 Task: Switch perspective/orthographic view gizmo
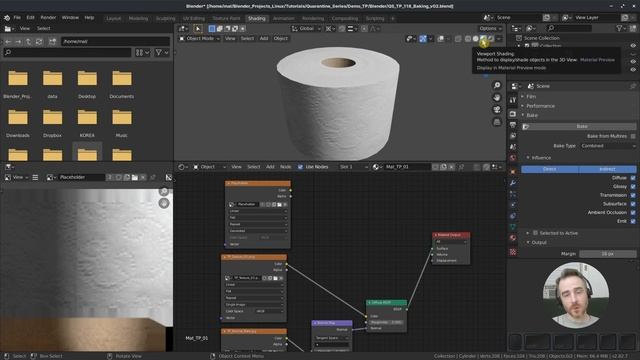(497, 122)
